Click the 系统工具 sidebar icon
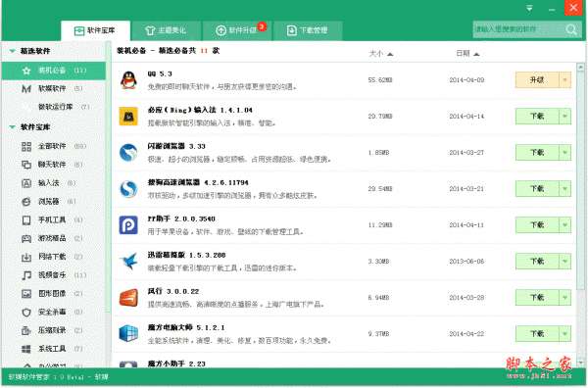Image resolution: width=588 pixels, height=388 pixels. point(26,349)
